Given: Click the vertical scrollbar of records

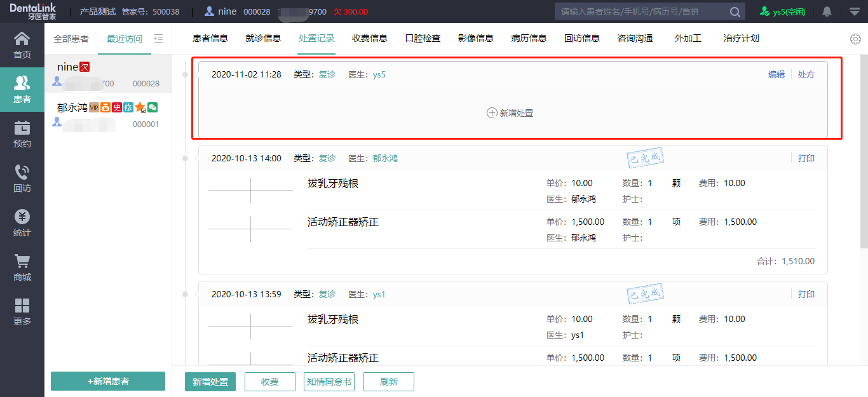Looking at the screenshot, I should [x=864, y=152].
